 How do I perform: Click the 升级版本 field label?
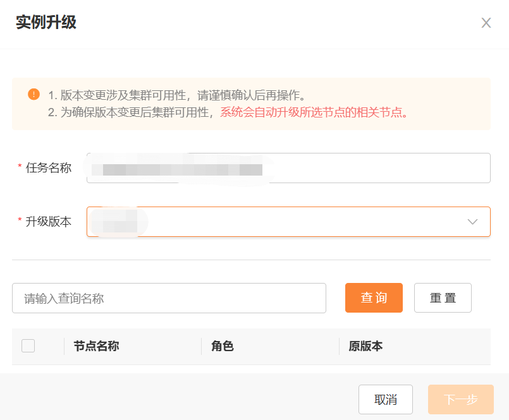[x=48, y=222]
